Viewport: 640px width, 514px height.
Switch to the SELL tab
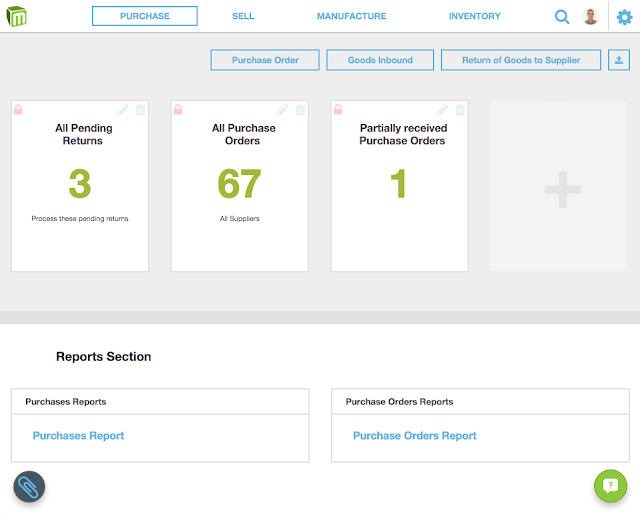point(243,16)
